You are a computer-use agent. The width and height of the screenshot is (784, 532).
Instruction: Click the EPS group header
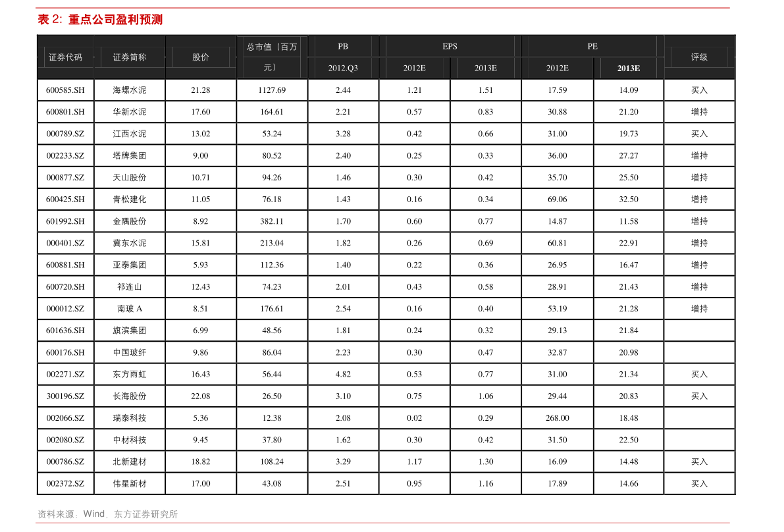pyautogui.click(x=450, y=46)
